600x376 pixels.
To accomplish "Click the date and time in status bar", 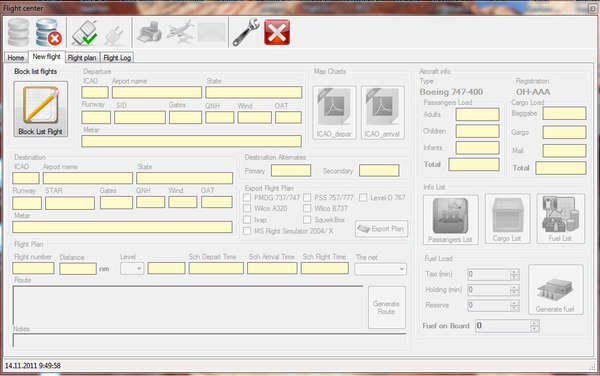I will pyautogui.click(x=33, y=366).
